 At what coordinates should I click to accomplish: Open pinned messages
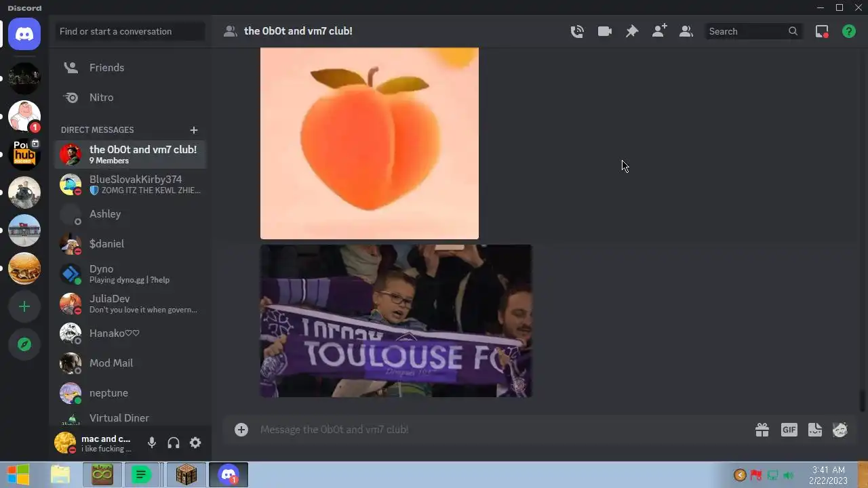[631, 31]
